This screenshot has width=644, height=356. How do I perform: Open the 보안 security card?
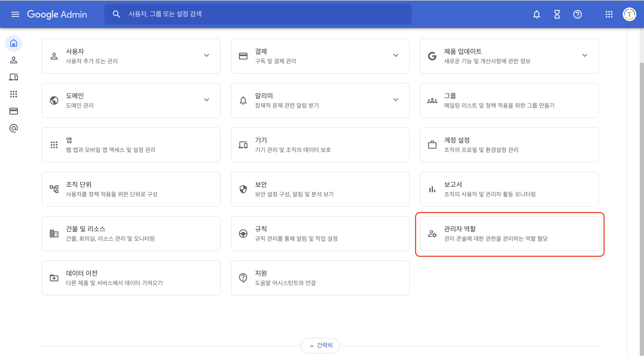[320, 189]
